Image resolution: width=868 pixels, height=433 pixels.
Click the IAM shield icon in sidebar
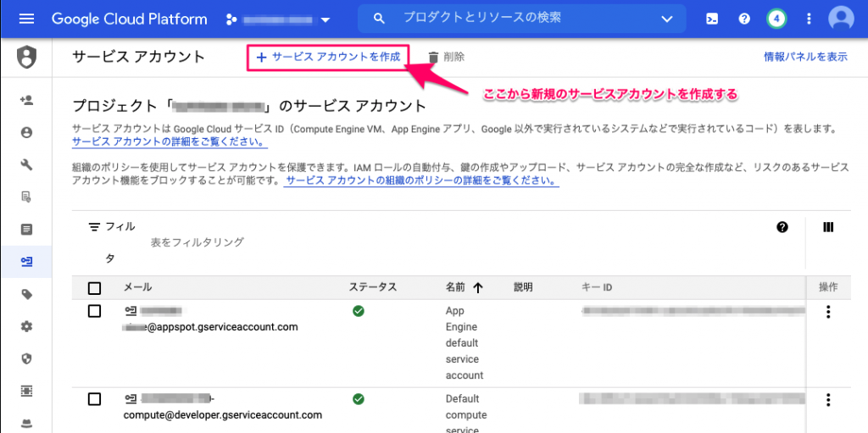tap(26, 58)
